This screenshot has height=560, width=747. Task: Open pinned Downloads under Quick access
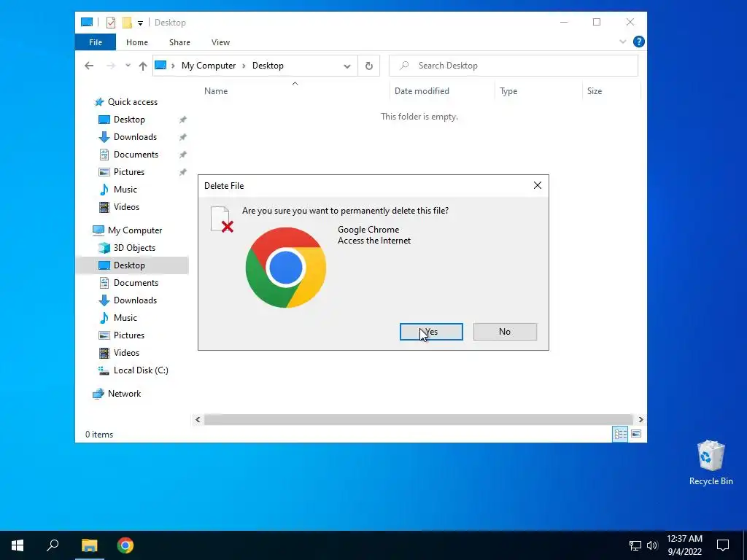(x=135, y=137)
